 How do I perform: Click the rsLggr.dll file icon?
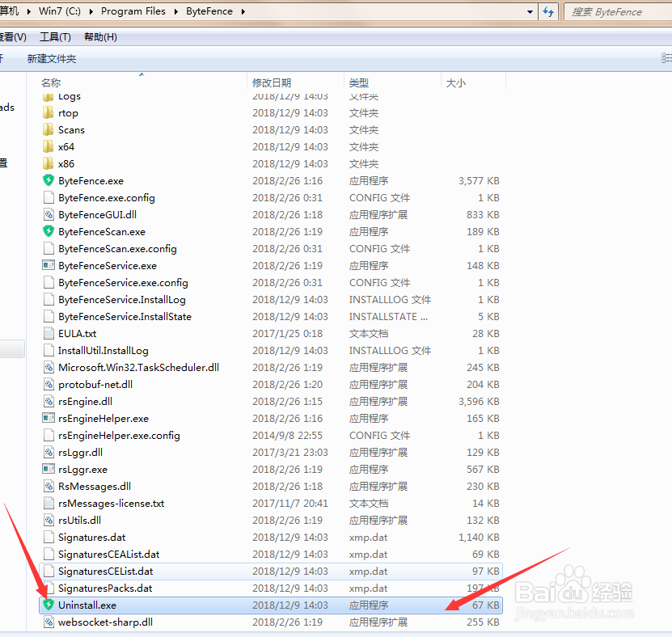coord(49,452)
